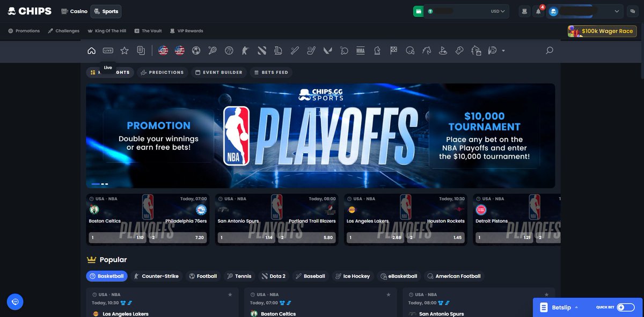Select the MMA sport icon
The image size is (644, 317).
tap(360, 51)
